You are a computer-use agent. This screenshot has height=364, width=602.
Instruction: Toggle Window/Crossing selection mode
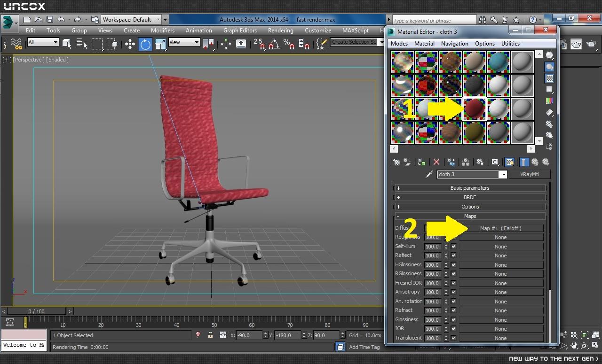(x=112, y=44)
